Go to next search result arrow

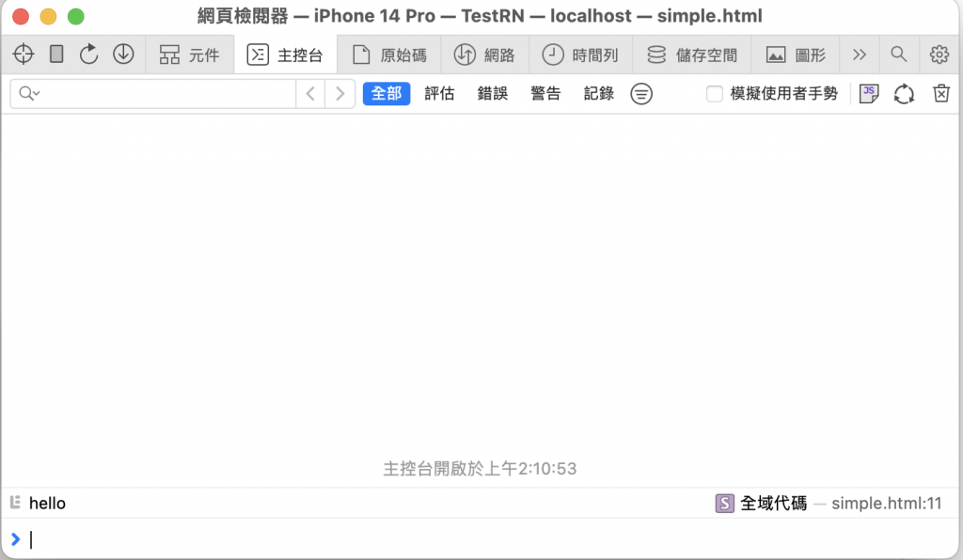[x=339, y=94]
